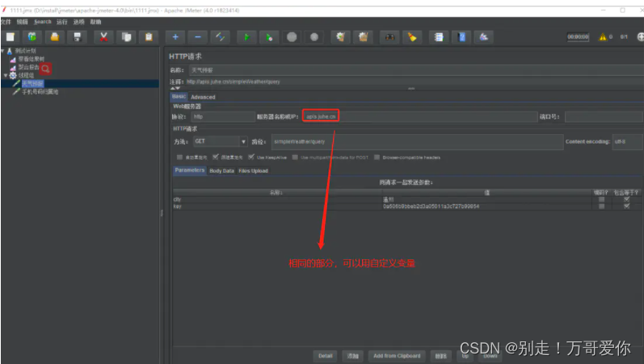Switch to the Basic tab
This screenshot has height=364, width=644.
pos(179,96)
